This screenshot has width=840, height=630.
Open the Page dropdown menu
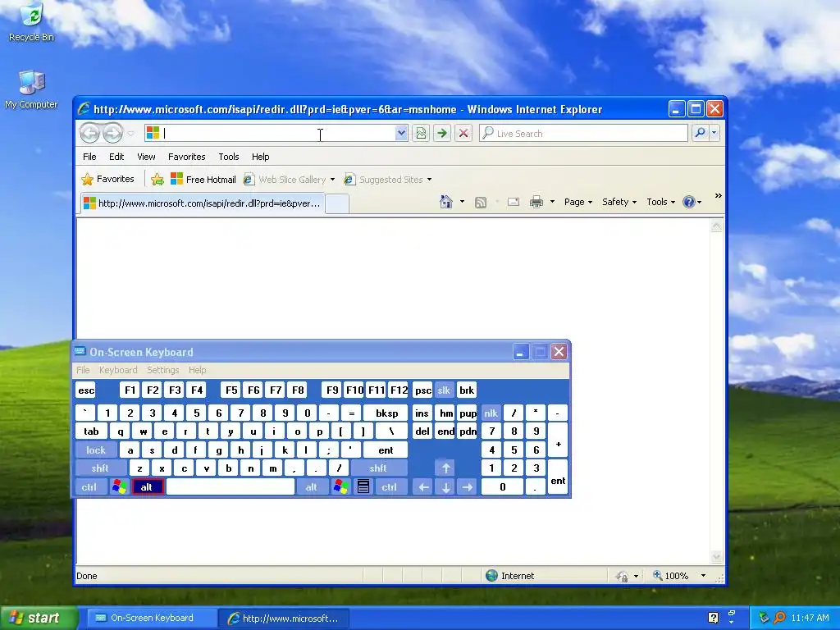point(578,202)
